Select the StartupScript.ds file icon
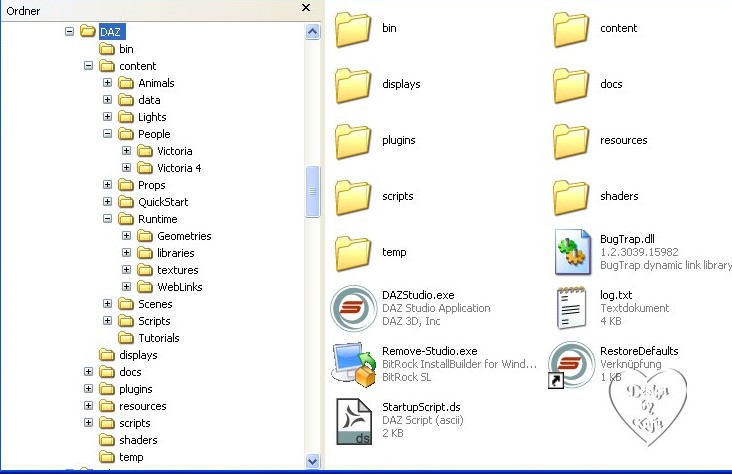 point(354,421)
